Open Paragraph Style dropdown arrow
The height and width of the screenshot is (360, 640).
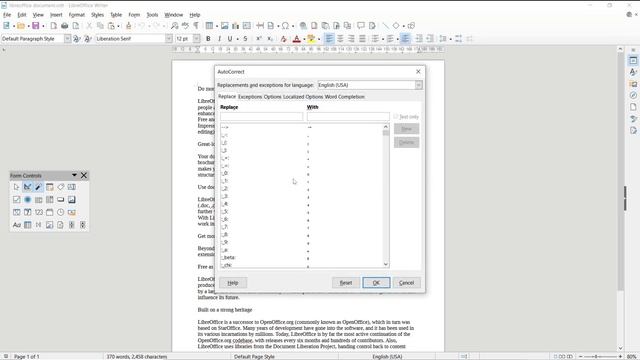pos(67,39)
